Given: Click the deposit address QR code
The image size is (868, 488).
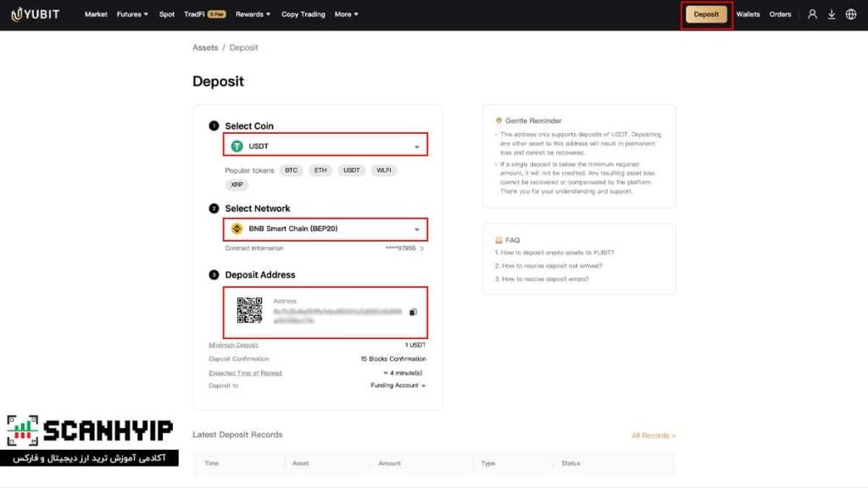Looking at the screenshot, I should pyautogui.click(x=250, y=310).
